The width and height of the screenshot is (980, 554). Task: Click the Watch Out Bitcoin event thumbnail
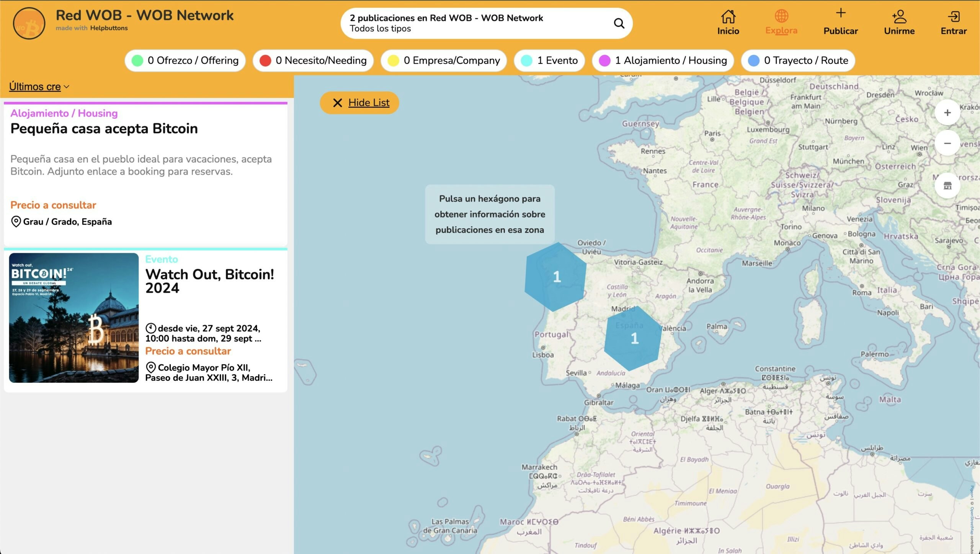pos(74,318)
